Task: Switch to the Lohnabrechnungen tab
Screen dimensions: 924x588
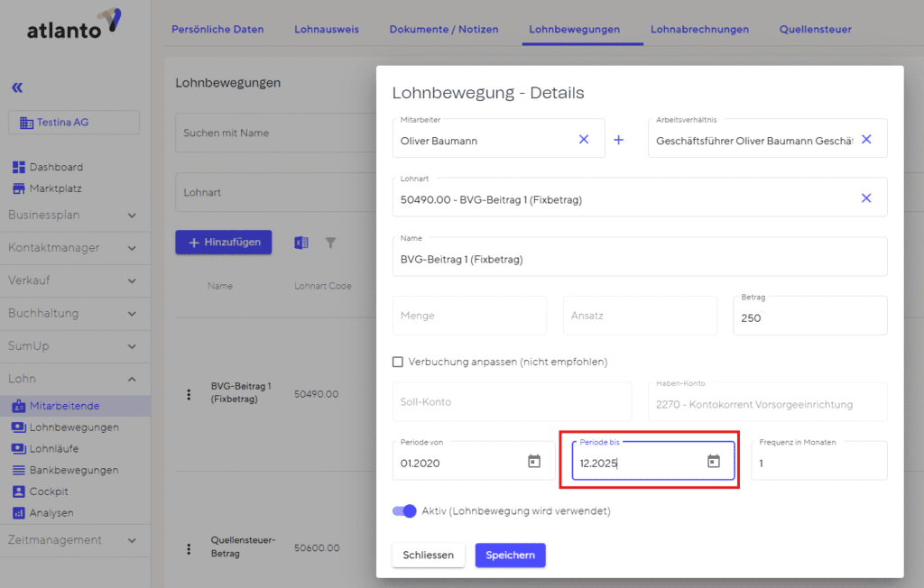Action: (699, 29)
